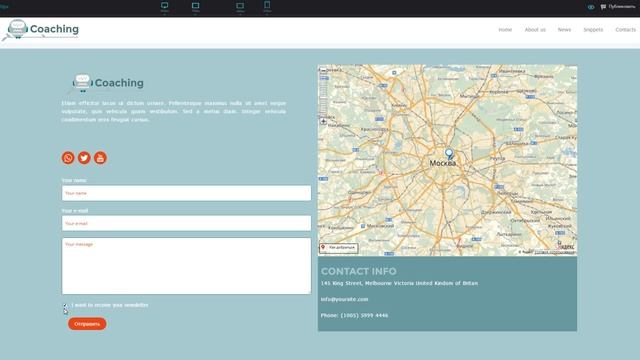
Task: Go to the Home menu item
Action: (x=505, y=30)
